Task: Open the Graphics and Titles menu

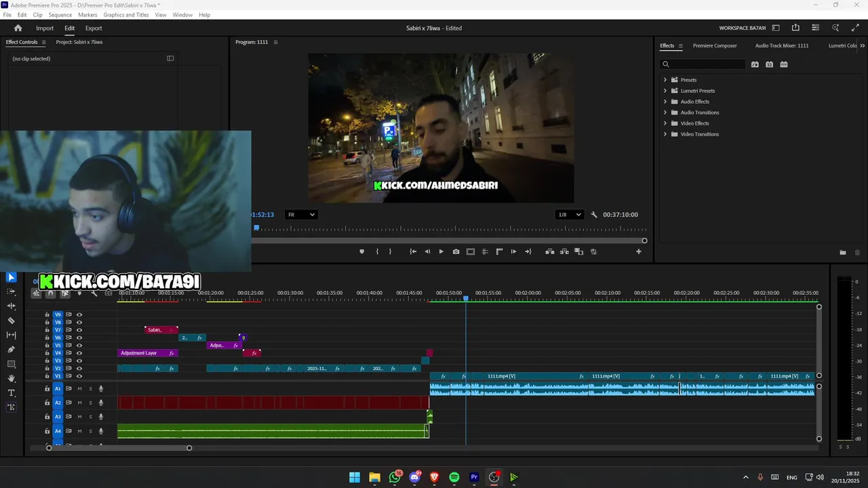Action: click(126, 15)
